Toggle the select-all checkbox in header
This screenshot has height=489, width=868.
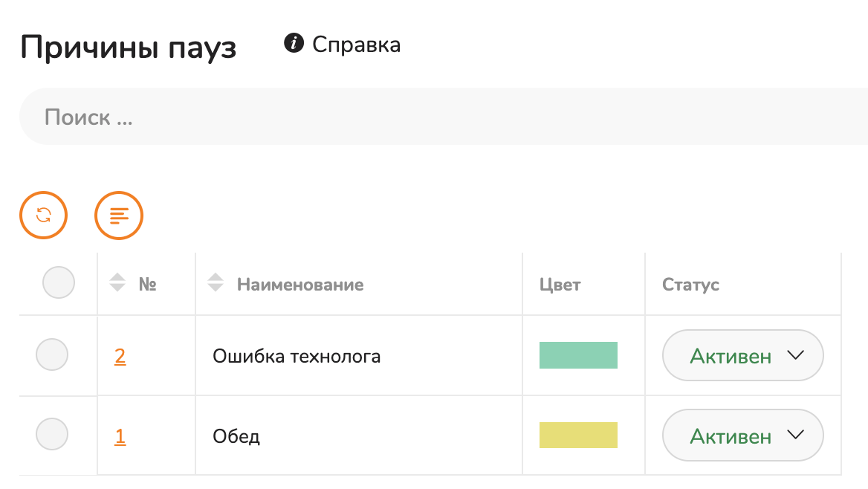point(59,282)
